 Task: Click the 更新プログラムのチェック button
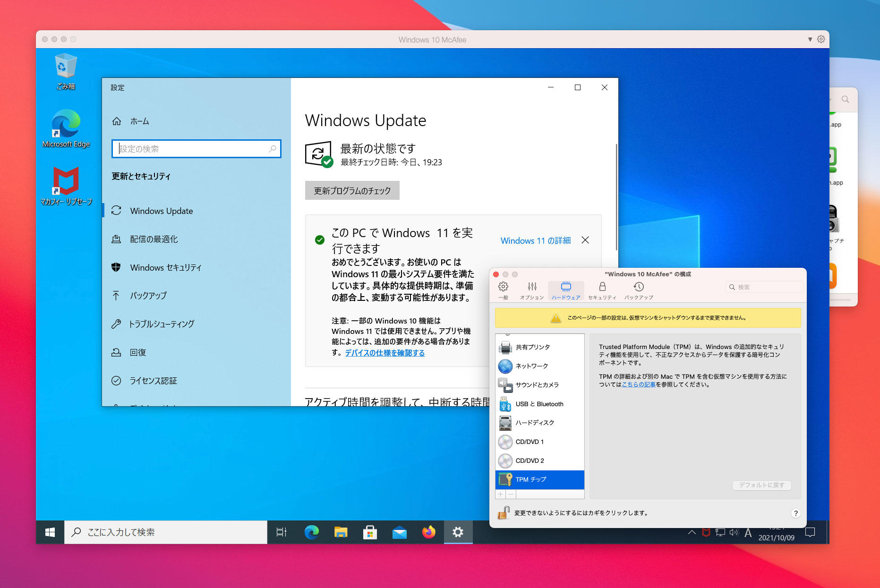pos(352,190)
